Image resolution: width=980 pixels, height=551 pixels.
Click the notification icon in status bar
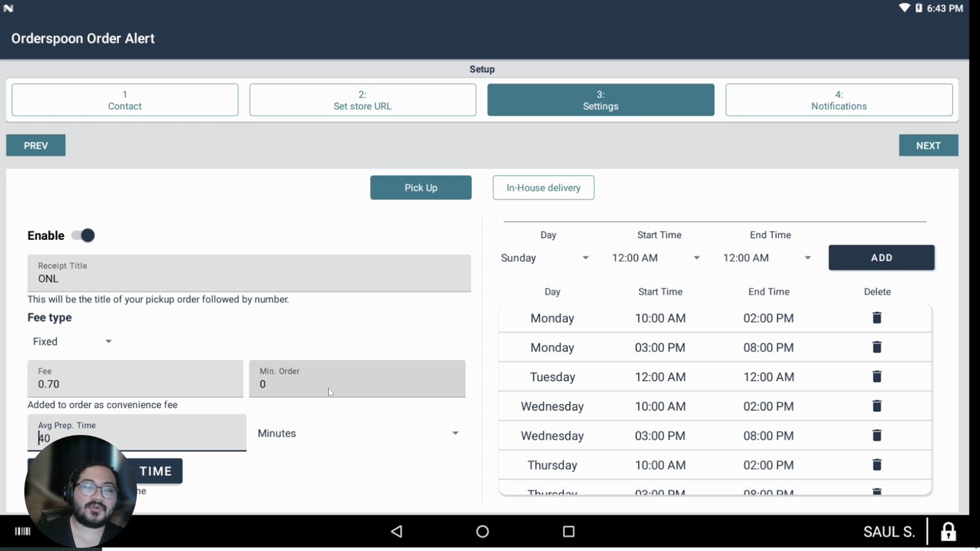[9, 8]
